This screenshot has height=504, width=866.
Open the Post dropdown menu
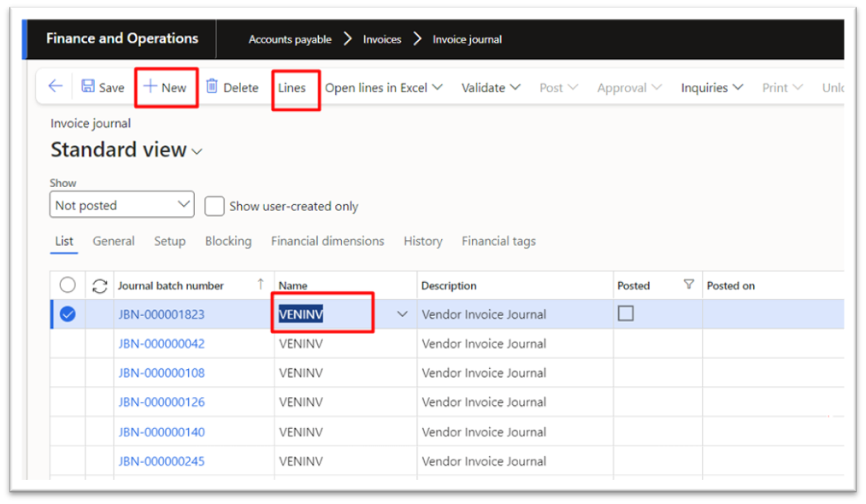click(558, 88)
